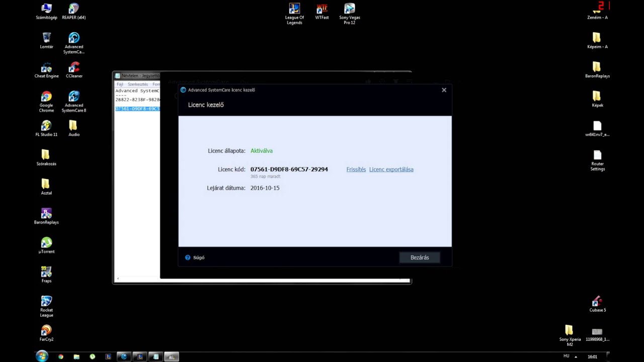Click the Frissítés link in the license manager
Viewport: 644px width, 362px height.
click(x=356, y=169)
